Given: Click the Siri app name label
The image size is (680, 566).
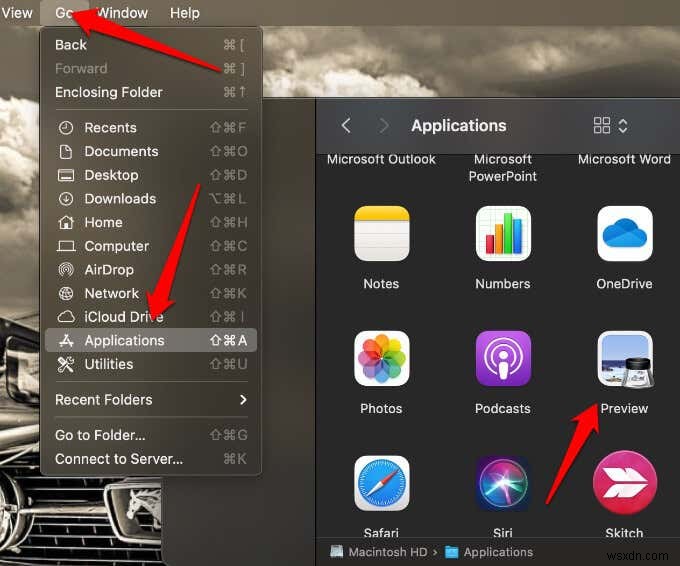Looking at the screenshot, I should 503,533.
